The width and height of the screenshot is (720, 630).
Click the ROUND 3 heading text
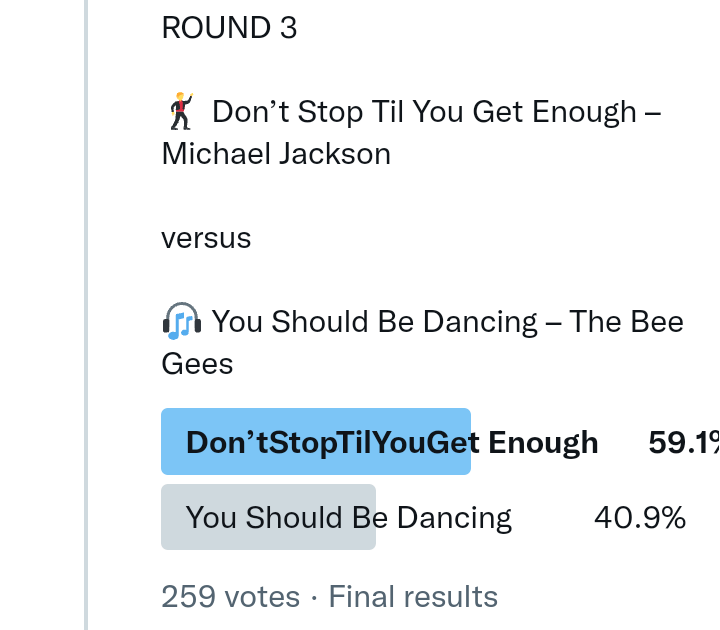(x=229, y=27)
